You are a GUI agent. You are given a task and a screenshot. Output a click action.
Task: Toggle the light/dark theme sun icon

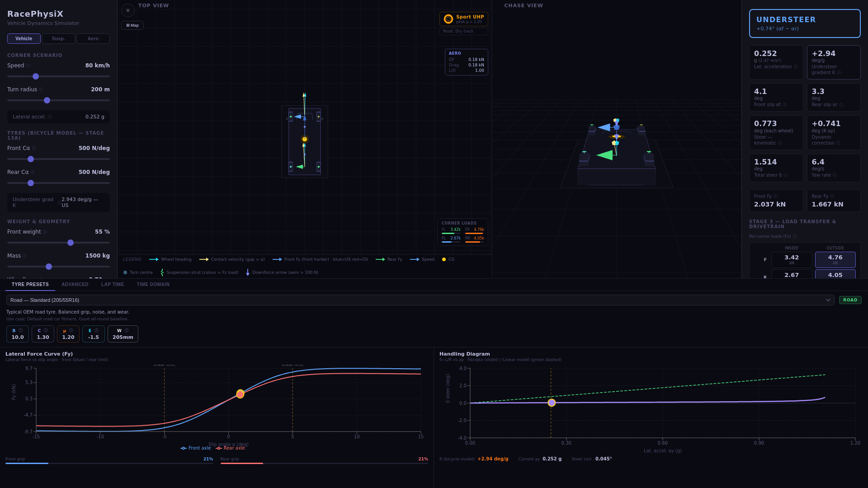[128, 10]
